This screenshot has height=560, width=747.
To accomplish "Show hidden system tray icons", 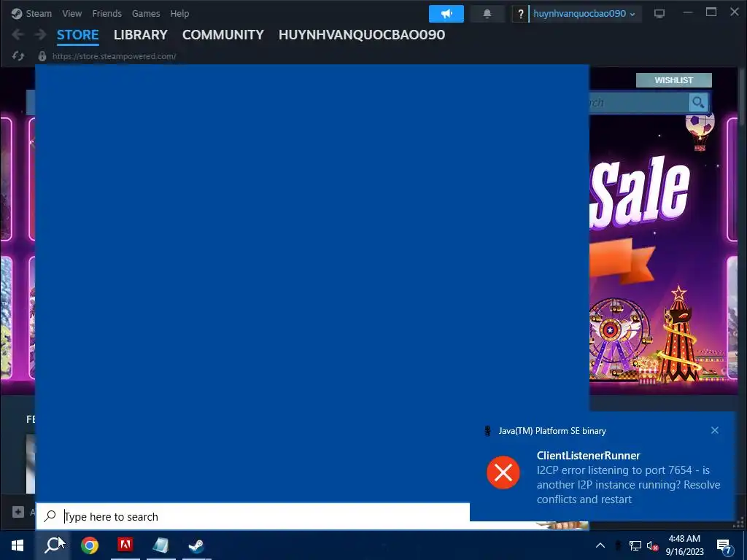I will coord(600,545).
